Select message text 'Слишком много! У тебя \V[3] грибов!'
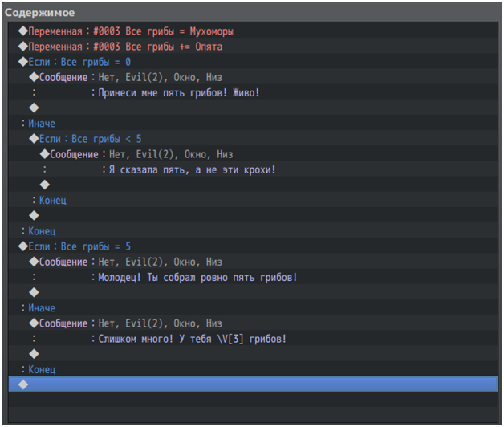 tap(192, 339)
